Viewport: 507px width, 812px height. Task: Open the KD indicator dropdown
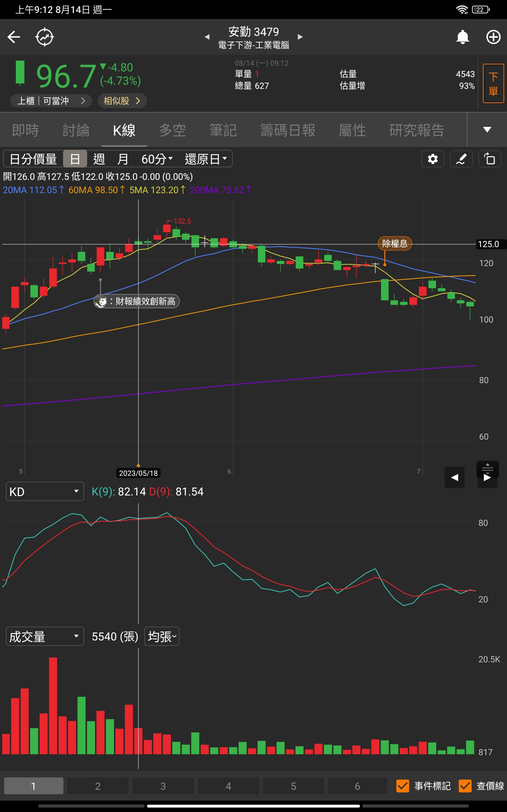(45, 492)
